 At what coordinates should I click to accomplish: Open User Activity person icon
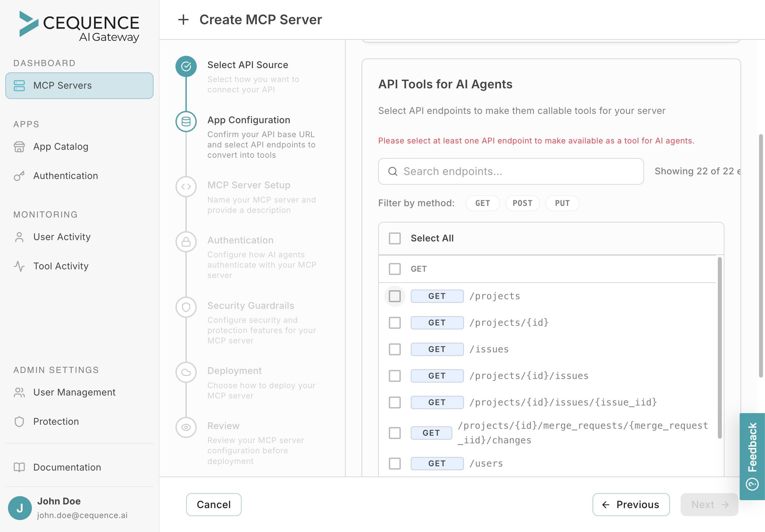coord(19,237)
